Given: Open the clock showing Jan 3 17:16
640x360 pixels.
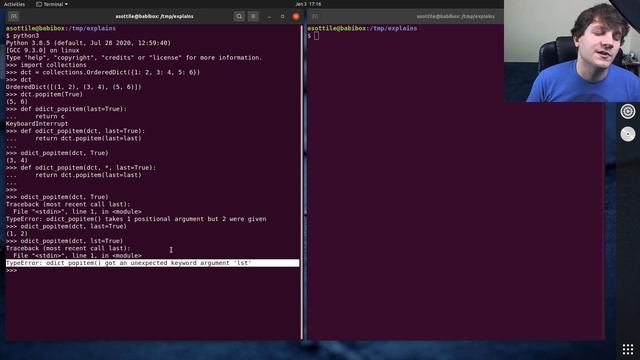Looking at the screenshot, I should point(308,4).
